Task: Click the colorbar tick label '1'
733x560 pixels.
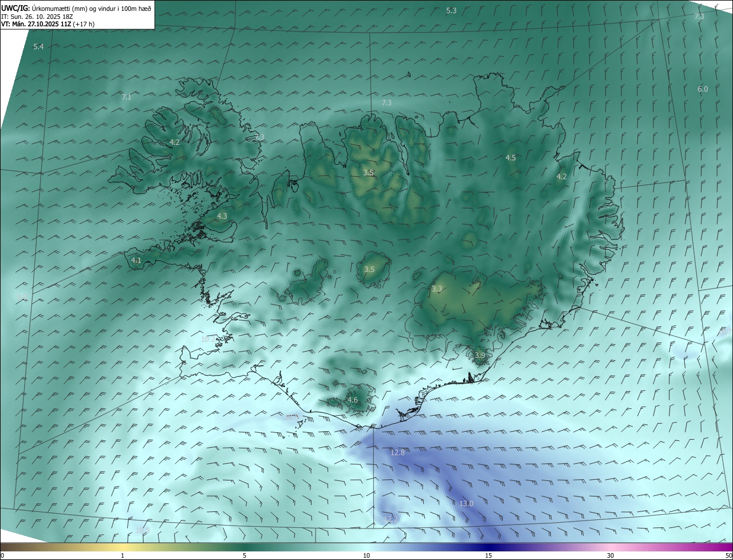Action: point(123,555)
